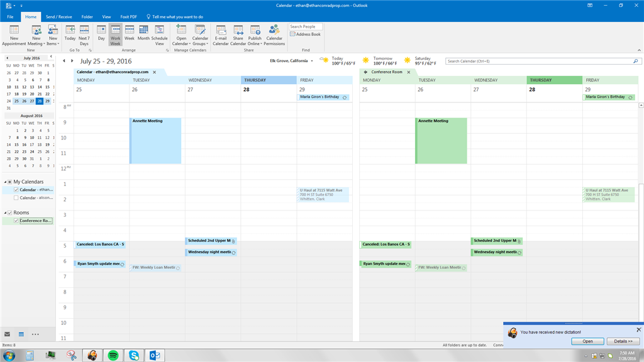This screenshot has width=644, height=362.
Task: Go to the previous month in the date navigator
Action: pyautogui.click(x=7, y=58)
